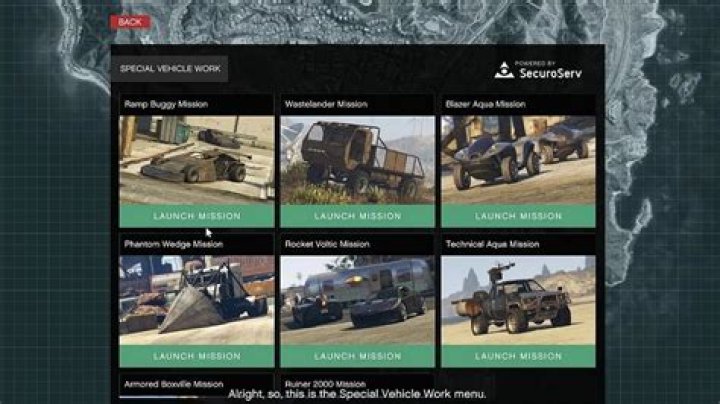The width and height of the screenshot is (720, 404).
Task: Select the Technical Aqua pickup thumbnail
Action: (x=518, y=300)
